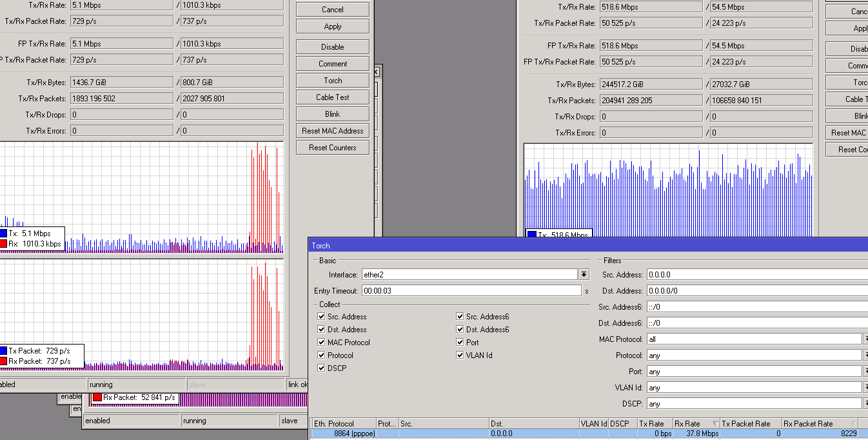
Task: Toggle the Dst. Address6 checkbox
Action: (x=460, y=330)
